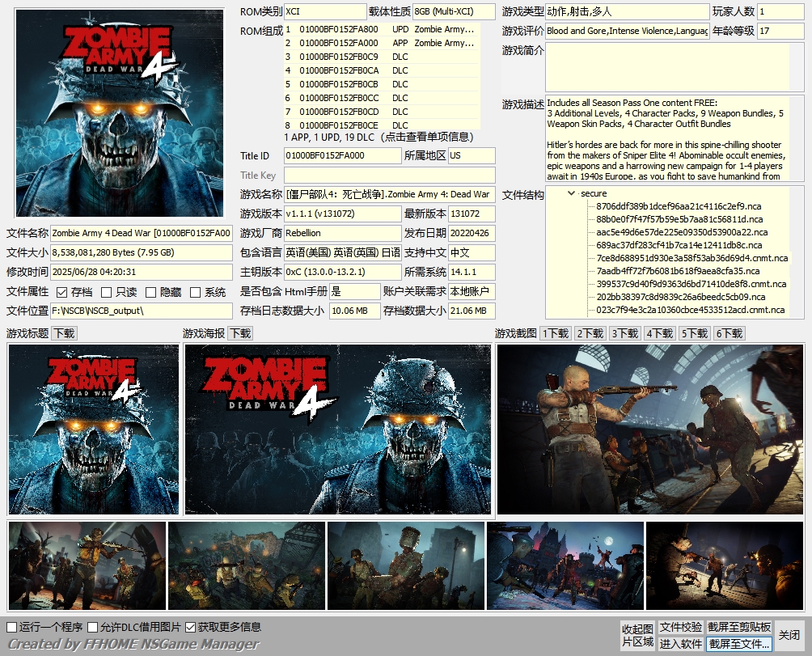
Task: Enable the 只读 read-only checkbox
Action: click(x=106, y=292)
